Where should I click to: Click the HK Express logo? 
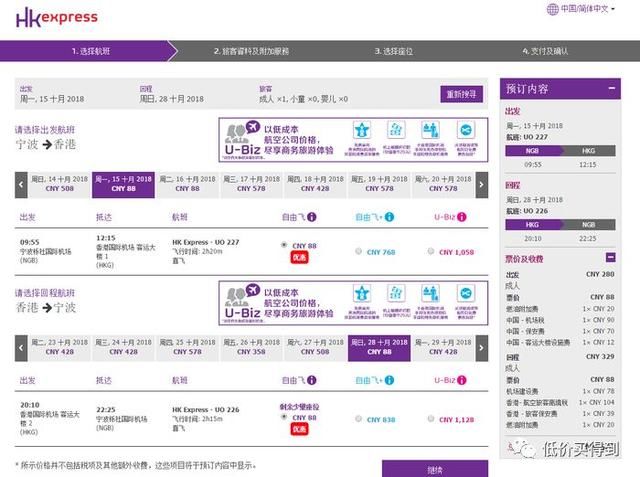[57, 18]
